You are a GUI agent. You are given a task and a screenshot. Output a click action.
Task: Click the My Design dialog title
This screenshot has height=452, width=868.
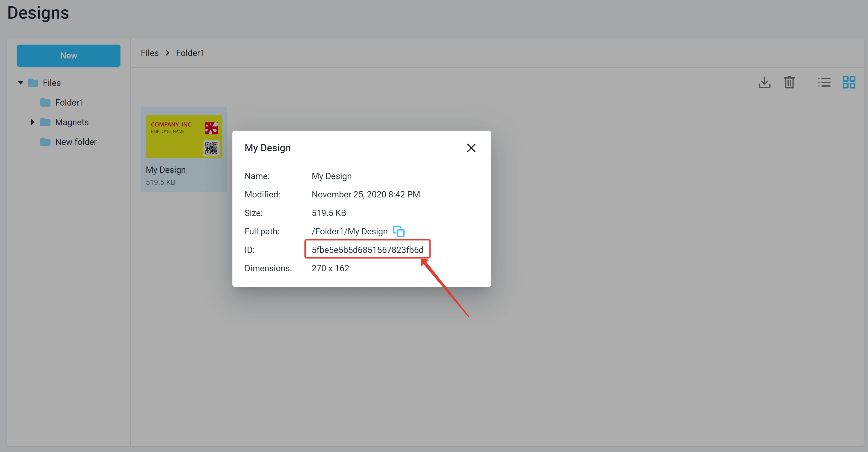267,148
